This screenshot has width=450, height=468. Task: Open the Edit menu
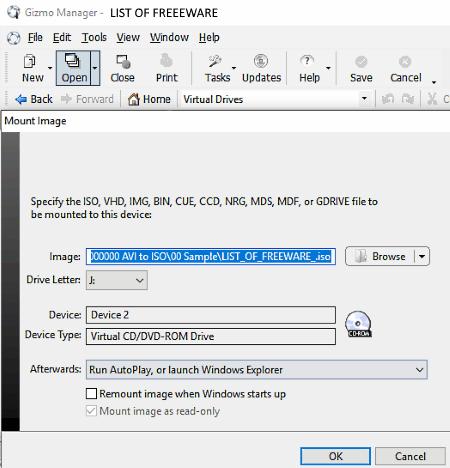pyautogui.click(x=62, y=37)
